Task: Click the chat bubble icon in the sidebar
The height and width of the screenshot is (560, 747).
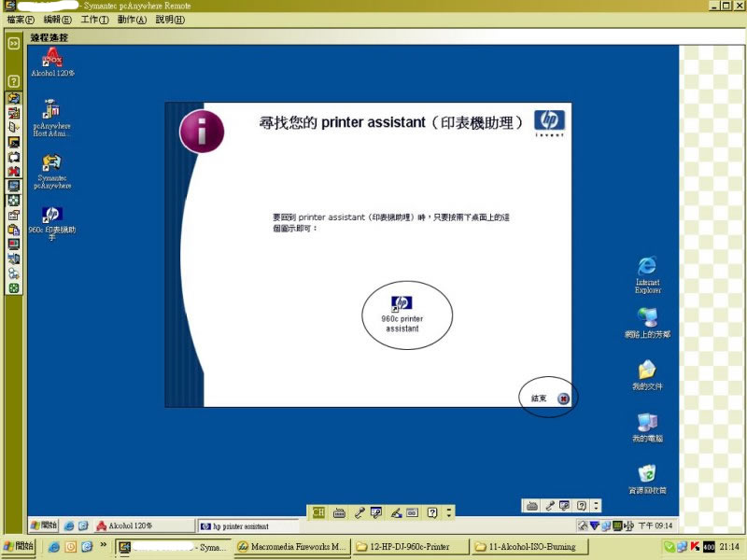Action: (x=14, y=157)
